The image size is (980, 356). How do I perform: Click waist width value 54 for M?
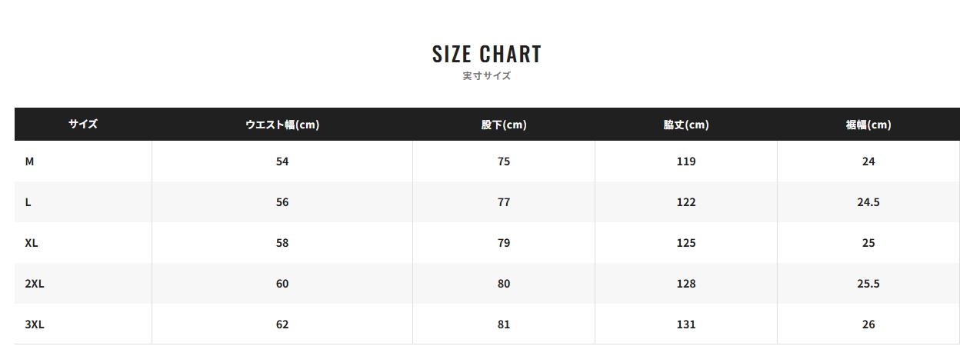click(282, 161)
